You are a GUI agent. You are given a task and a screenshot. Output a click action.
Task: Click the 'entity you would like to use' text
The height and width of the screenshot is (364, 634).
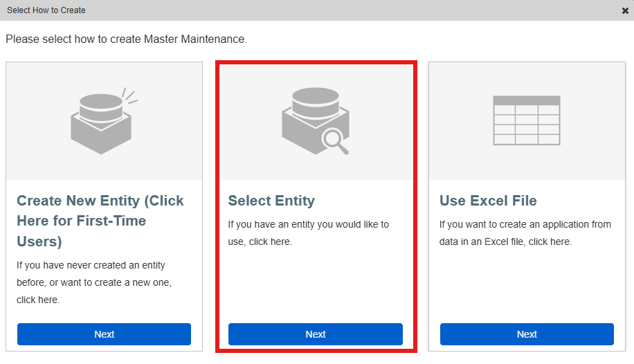(309, 233)
